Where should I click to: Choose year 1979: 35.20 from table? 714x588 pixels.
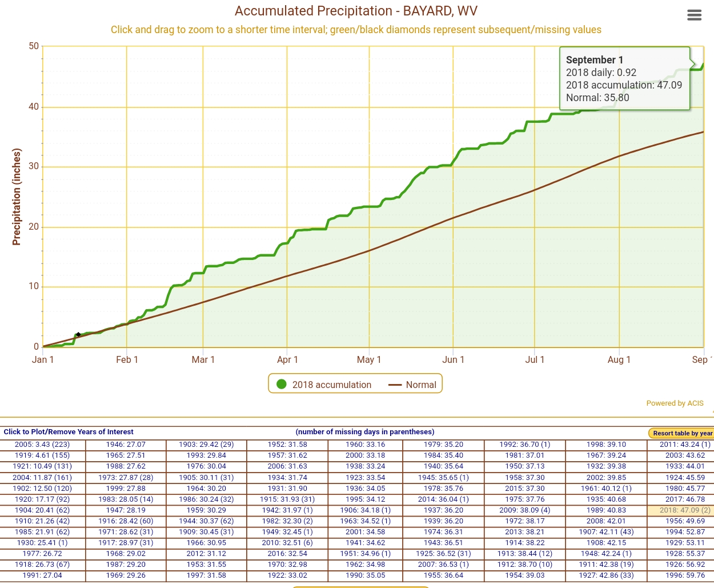pos(443,445)
